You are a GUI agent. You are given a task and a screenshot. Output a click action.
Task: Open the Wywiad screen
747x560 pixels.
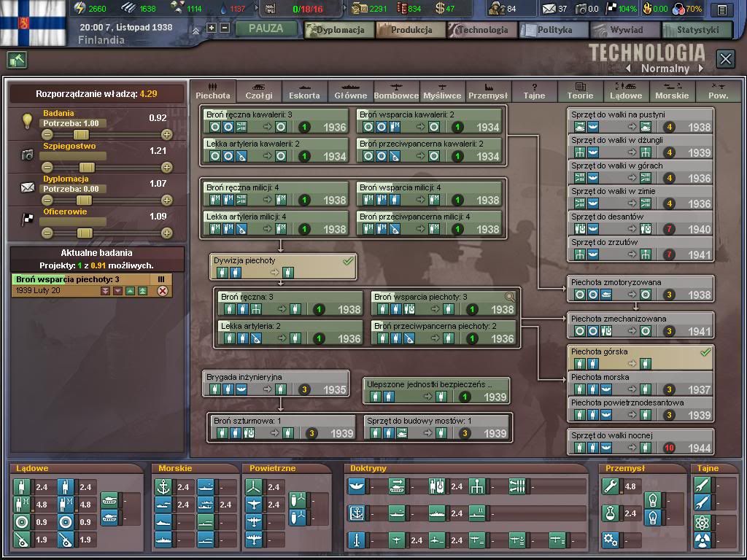(625, 30)
